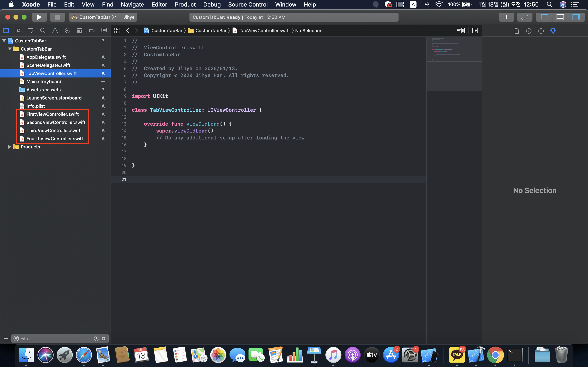Click the Stop button in toolbar
This screenshot has height=367, width=588.
58,17
